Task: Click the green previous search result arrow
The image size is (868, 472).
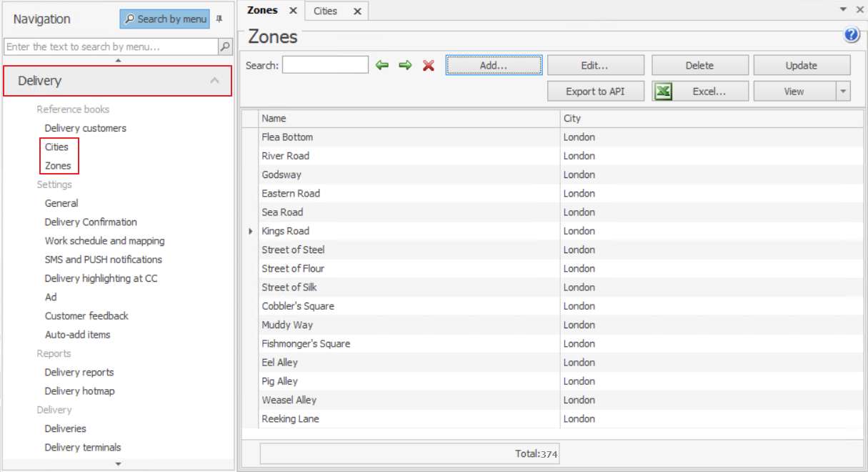Action: pyautogui.click(x=382, y=66)
